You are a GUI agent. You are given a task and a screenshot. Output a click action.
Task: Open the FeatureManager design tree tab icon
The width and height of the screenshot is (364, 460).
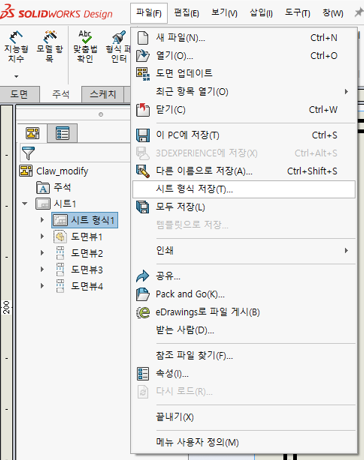click(33, 133)
